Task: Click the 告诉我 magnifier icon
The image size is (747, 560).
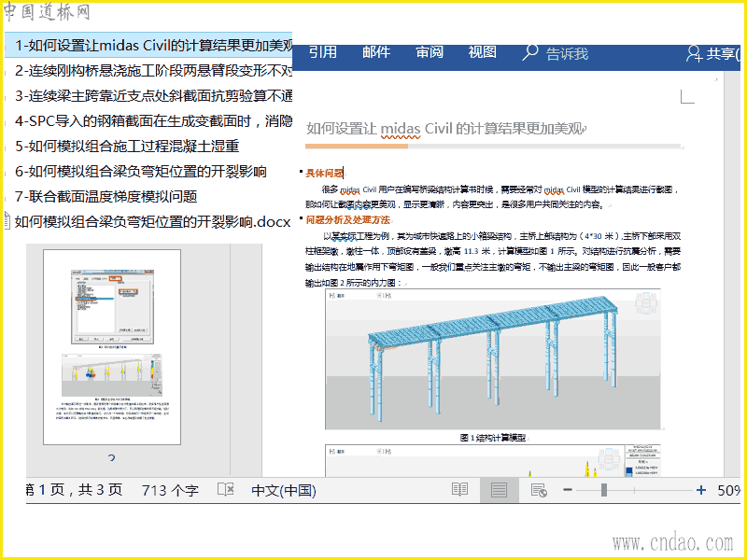Action: [529, 53]
